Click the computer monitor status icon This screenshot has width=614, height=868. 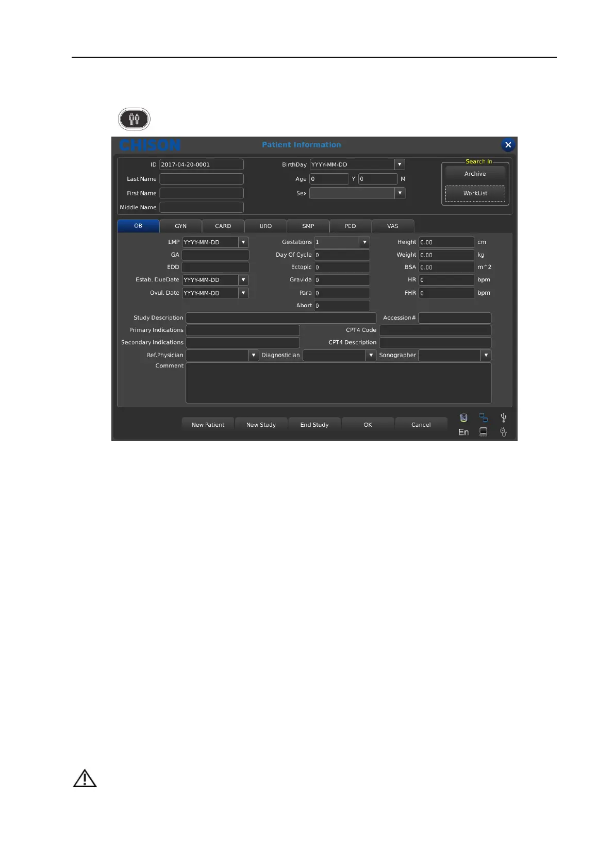pyautogui.click(x=483, y=432)
